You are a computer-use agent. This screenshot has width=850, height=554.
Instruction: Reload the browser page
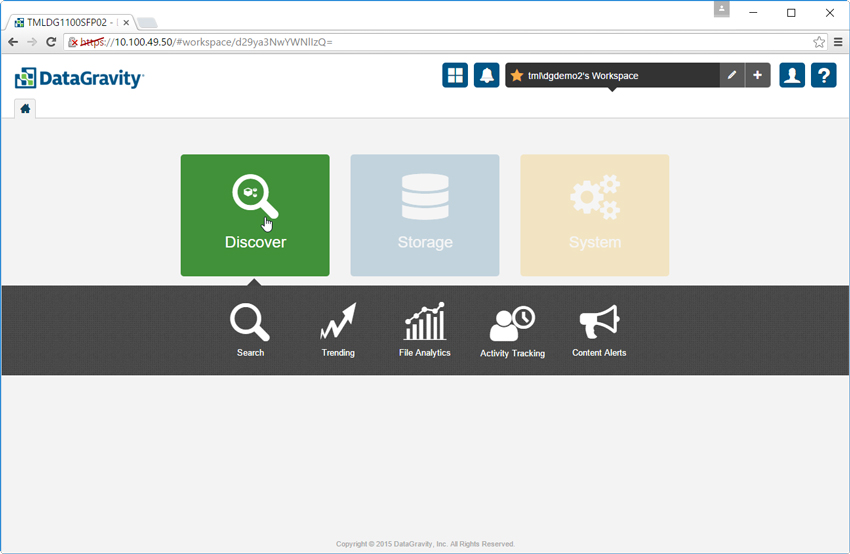click(51, 42)
